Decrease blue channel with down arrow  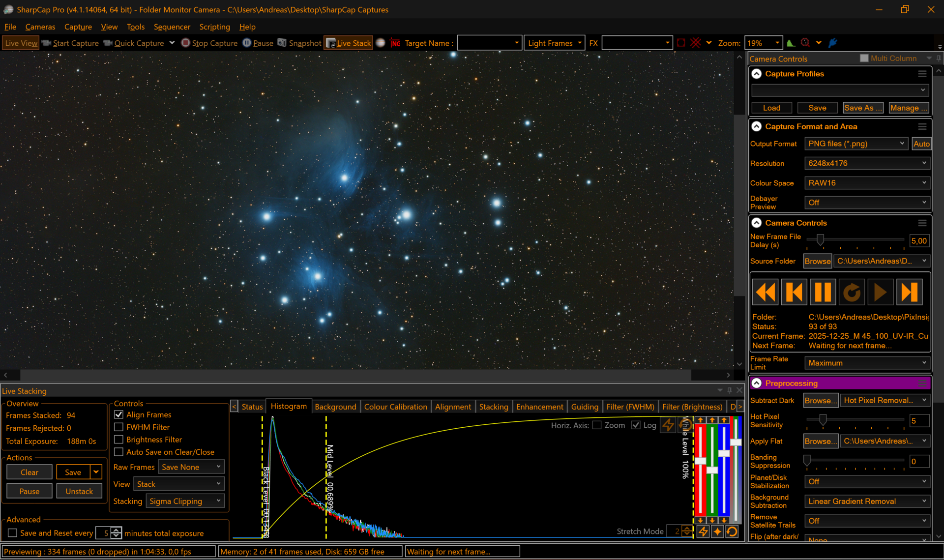[x=724, y=520]
